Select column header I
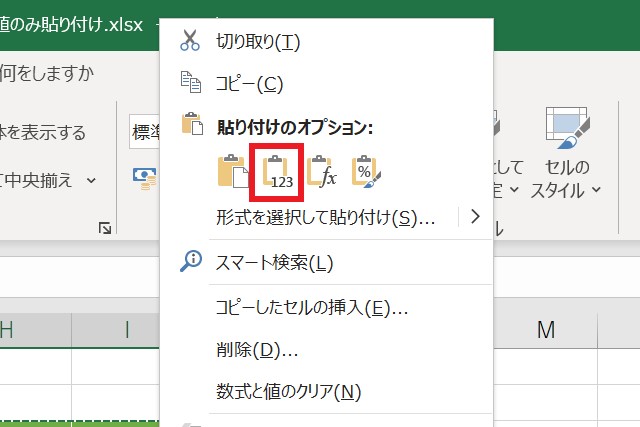Image resolution: width=640 pixels, height=427 pixels. click(116, 330)
